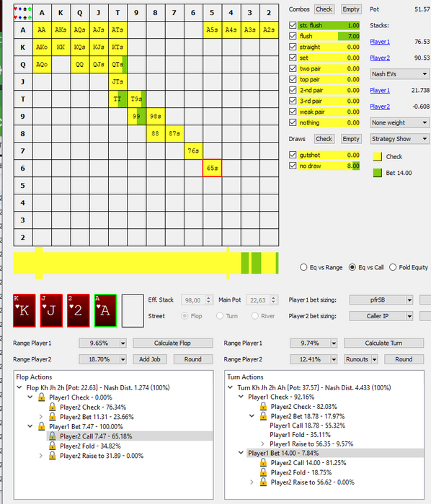Collapse the Flop Kh Jh 2h tree node
This screenshot has width=431, height=504.
[x=19, y=387]
